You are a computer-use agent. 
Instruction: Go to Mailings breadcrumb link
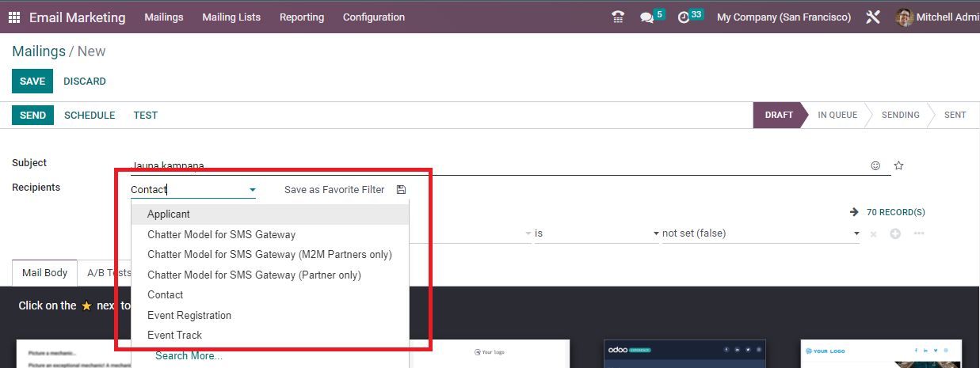coord(39,51)
